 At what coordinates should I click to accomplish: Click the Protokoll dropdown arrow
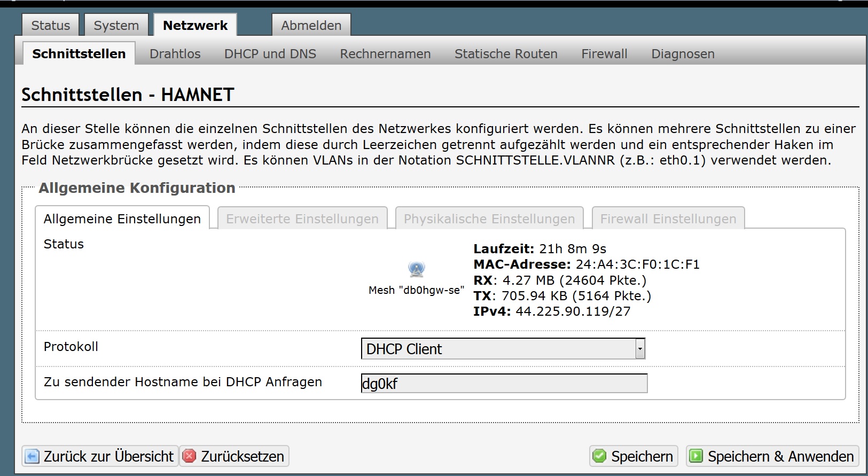pyautogui.click(x=640, y=349)
